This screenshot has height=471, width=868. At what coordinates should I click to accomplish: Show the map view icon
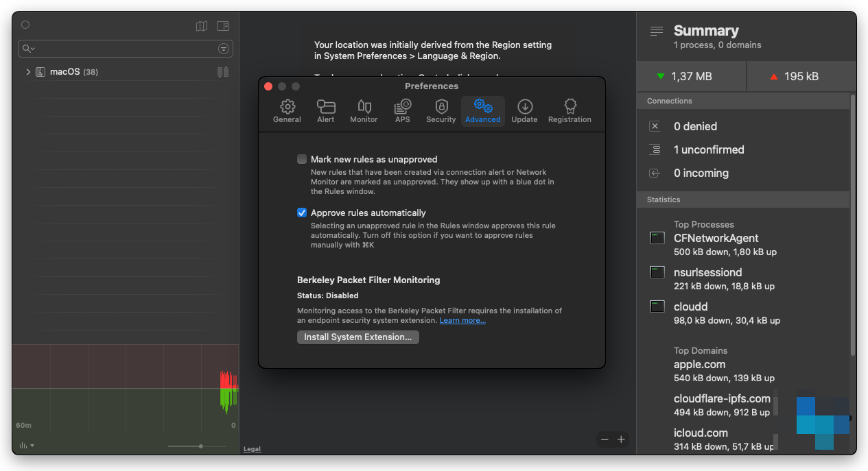pyautogui.click(x=202, y=26)
